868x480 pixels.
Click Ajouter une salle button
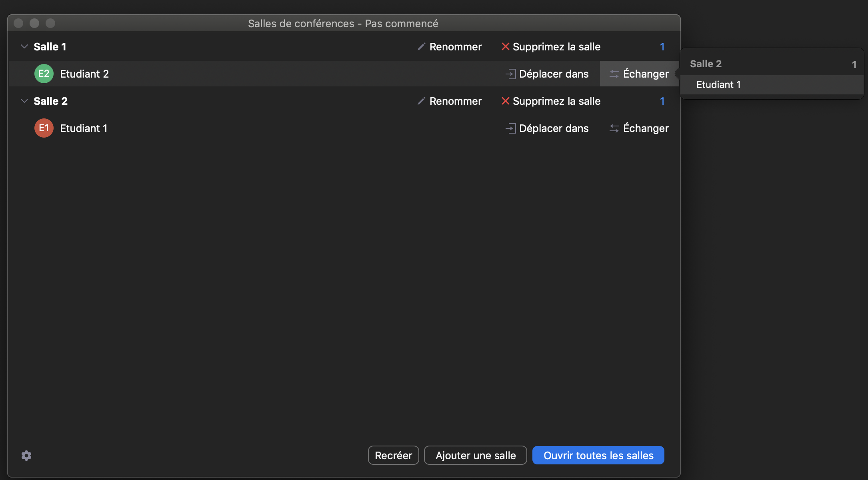tap(475, 456)
